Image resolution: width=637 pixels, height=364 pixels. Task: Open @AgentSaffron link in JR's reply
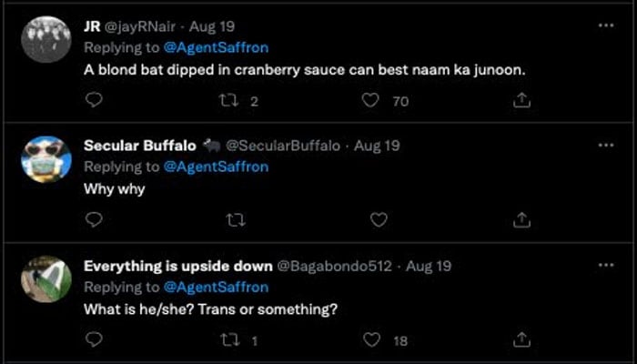[x=215, y=46]
